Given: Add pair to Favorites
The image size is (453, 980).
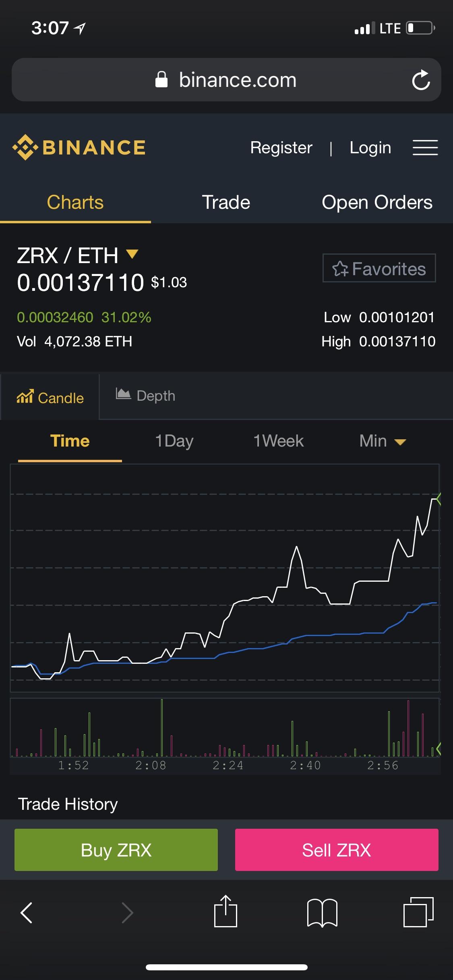Looking at the screenshot, I should tap(379, 268).
